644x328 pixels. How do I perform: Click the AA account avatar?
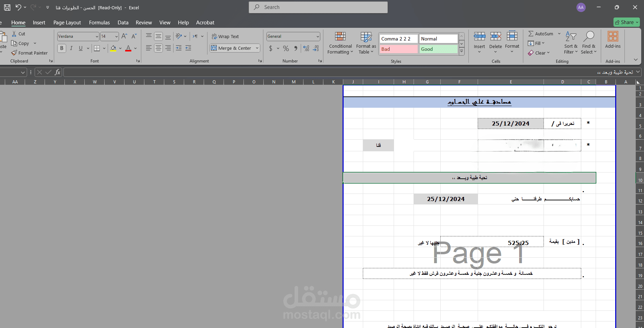(581, 7)
